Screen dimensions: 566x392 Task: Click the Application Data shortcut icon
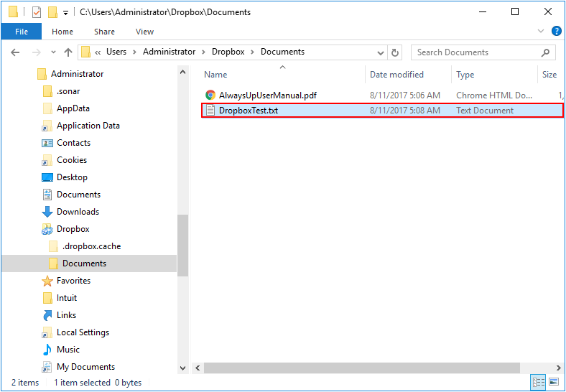point(47,126)
